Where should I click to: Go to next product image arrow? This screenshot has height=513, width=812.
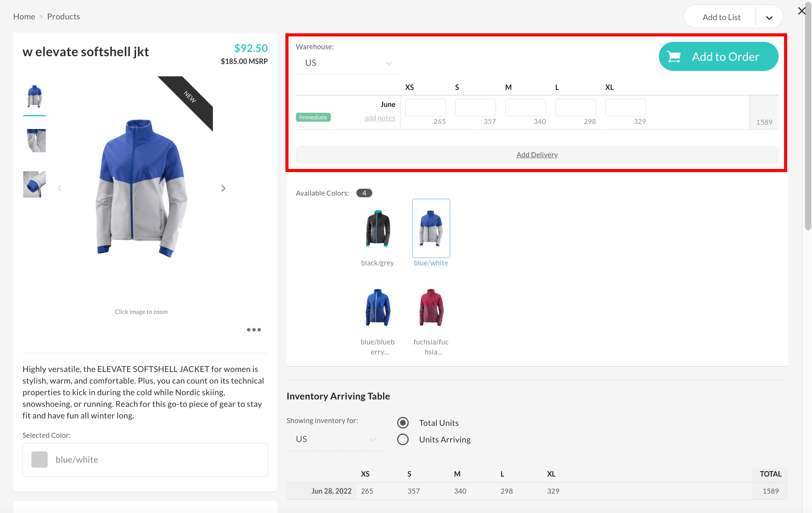point(223,188)
